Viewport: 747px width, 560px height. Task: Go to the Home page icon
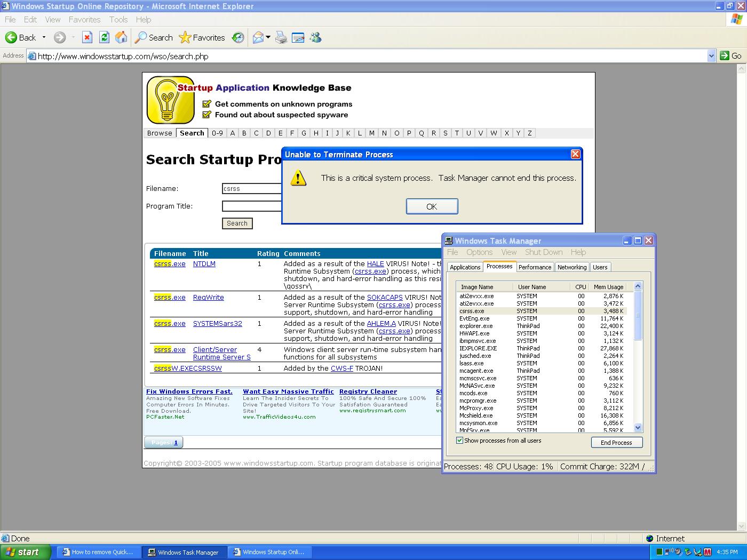(x=122, y=37)
